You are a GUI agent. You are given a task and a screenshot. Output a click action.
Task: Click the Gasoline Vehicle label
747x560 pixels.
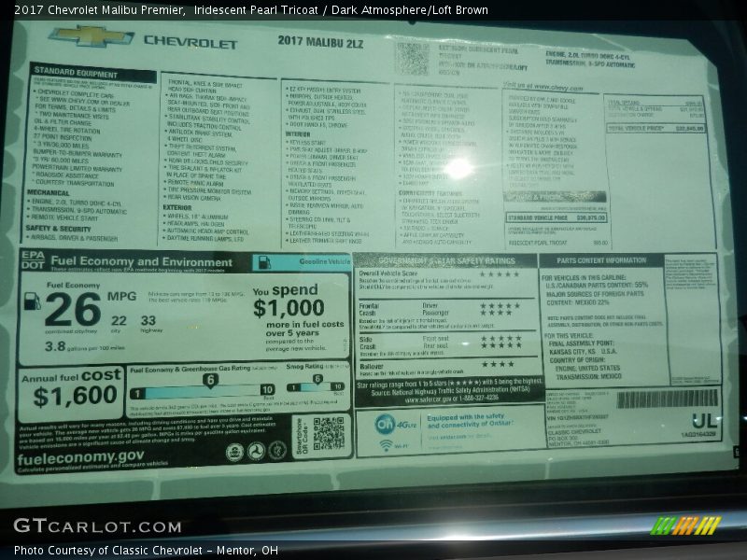pos(324,261)
